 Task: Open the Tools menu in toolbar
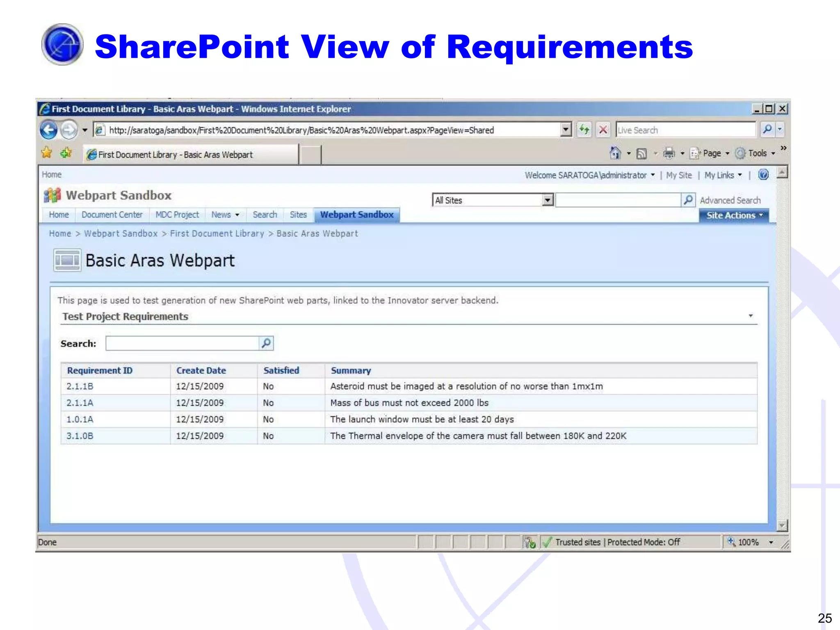[x=755, y=153]
